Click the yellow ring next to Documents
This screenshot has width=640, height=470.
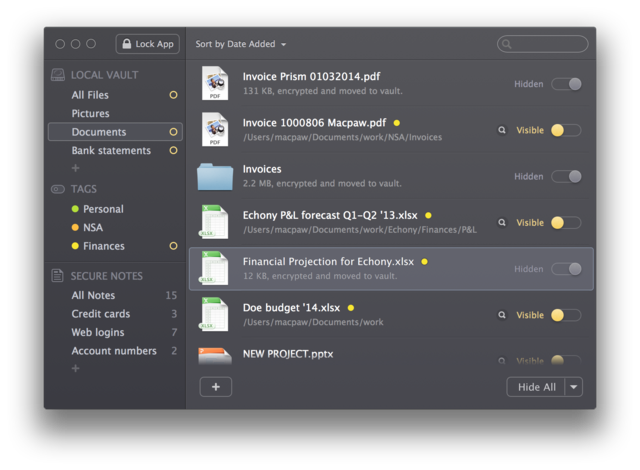click(x=173, y=132)
